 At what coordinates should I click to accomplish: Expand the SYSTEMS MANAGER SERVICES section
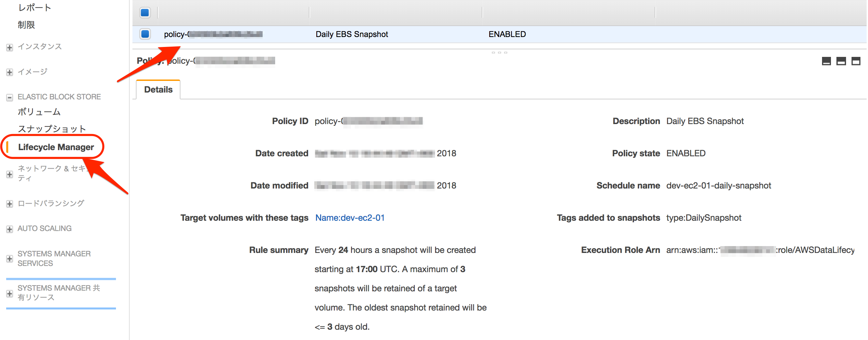pyautogui.click(x=9, y=258)
